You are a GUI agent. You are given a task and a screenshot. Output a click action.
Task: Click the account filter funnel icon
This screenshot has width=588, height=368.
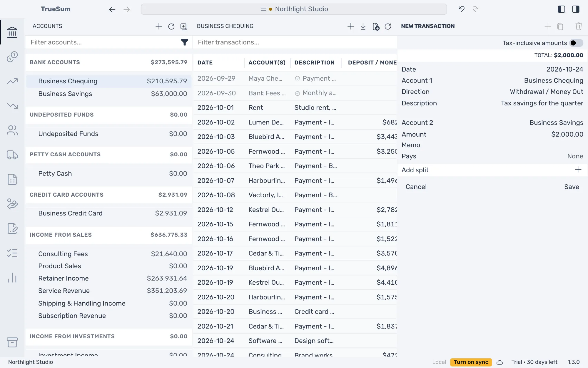pos(184,42)
